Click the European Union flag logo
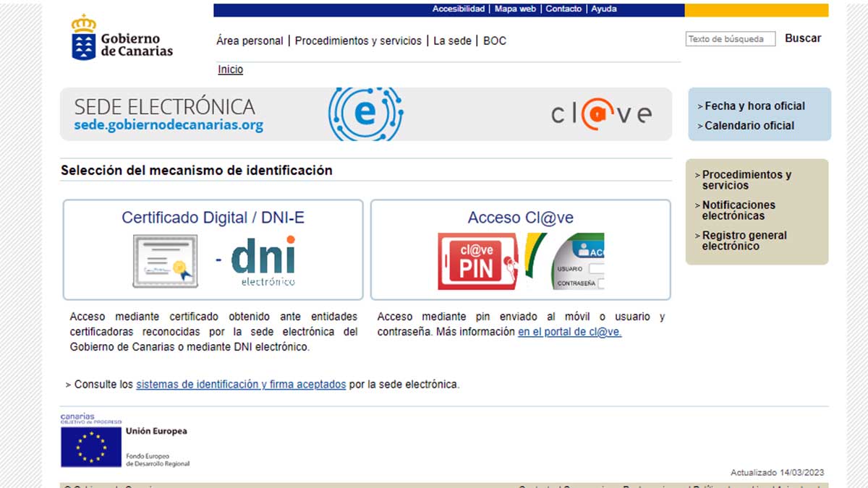Image resolution: width=868 pixels, height=488 pixels. coord(91,446)
